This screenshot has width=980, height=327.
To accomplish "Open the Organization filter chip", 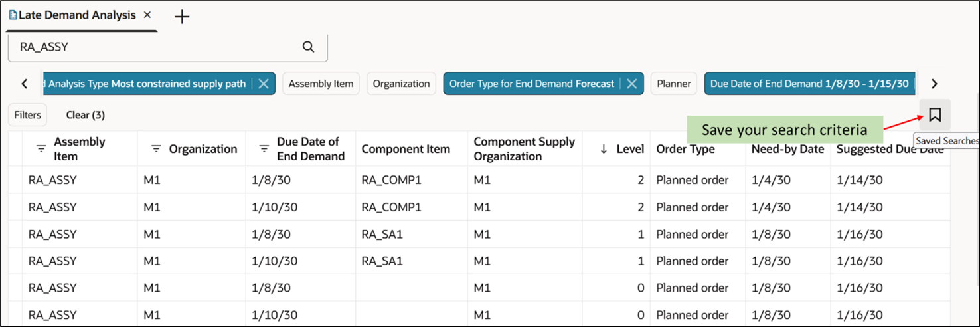I will (x=401, y=84).
